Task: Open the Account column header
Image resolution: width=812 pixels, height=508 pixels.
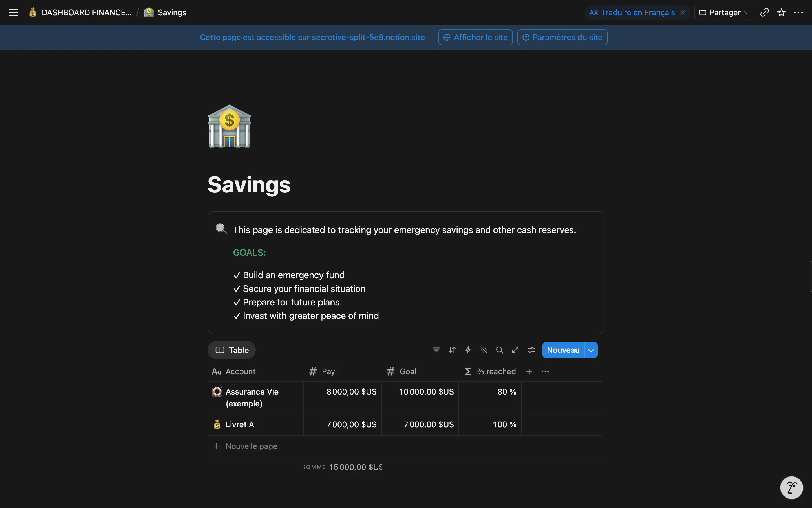Action: [256, 372]
